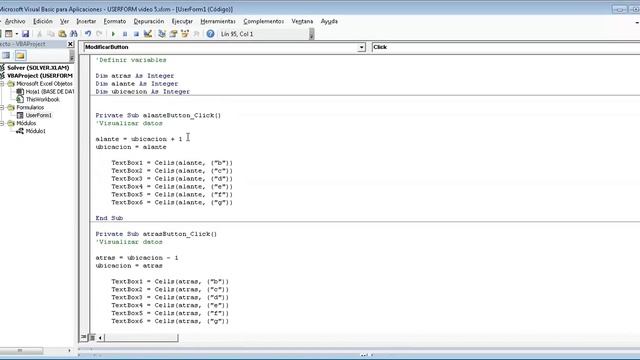Viewport: 640px width, 360px height.
Task: Click the greyed-out Toolbox icon
Action: 196,34
